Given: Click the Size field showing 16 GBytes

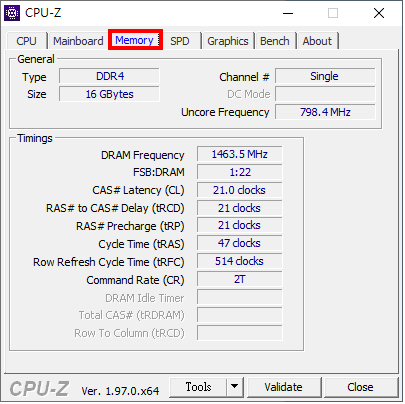Looking at the screenshot, I should [110, 94].
